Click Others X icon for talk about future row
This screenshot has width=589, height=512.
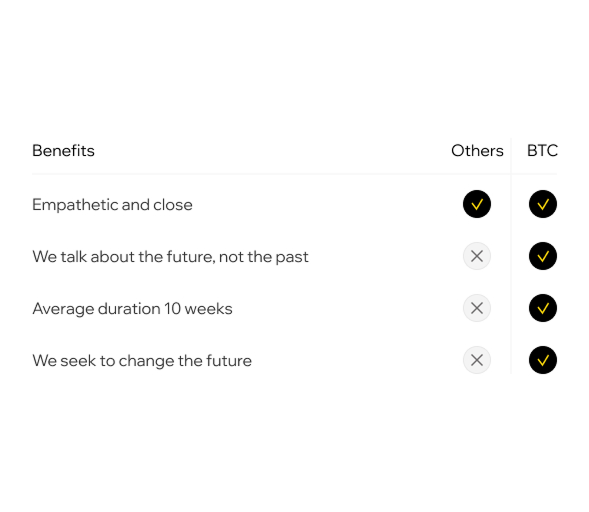point(477,256)
